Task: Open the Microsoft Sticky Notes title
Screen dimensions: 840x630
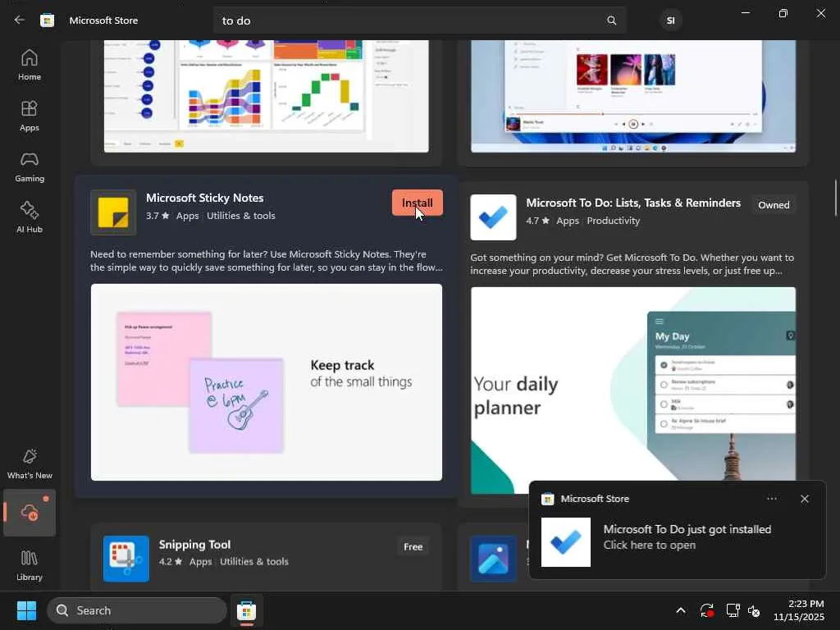Action: click(x=204, y=198)
